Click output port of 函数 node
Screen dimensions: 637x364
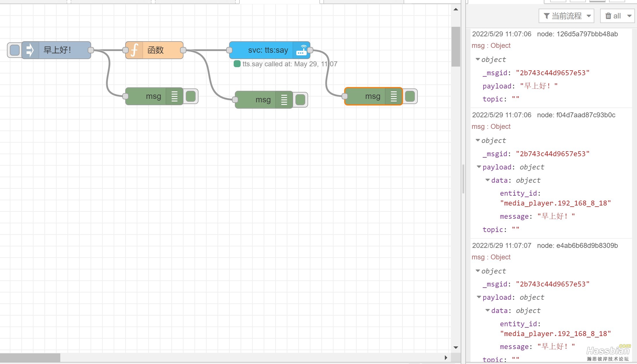(x=183, y=50)
